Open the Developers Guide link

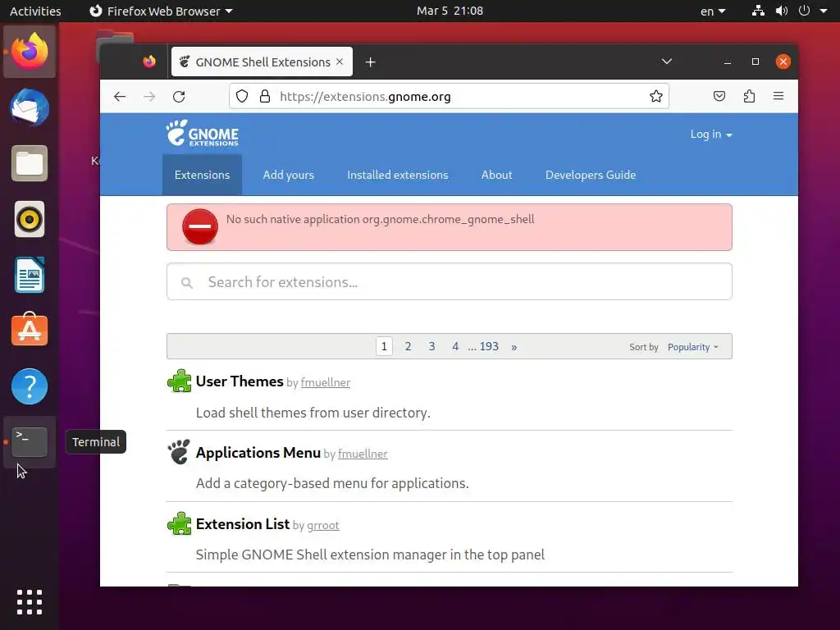point(591,176)
